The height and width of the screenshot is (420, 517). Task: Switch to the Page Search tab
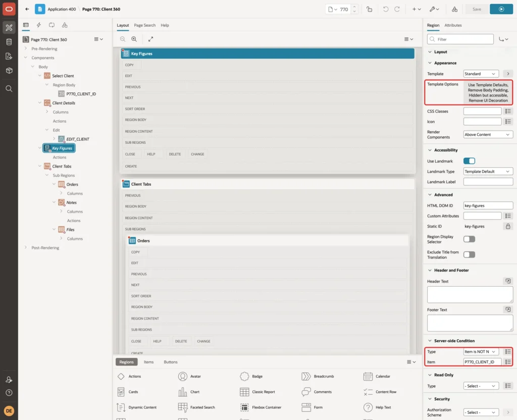144,25
